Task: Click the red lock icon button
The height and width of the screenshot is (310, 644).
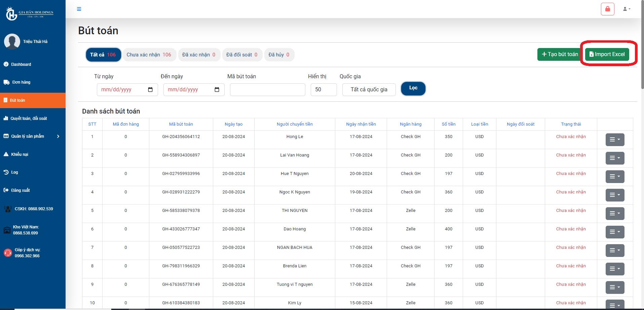Action: (607, 9)
